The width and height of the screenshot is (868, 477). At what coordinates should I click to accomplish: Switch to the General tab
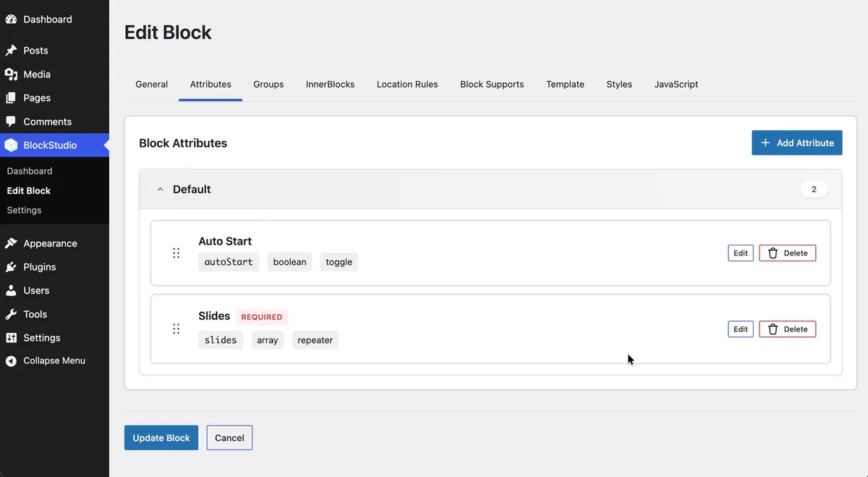(152, 84)
